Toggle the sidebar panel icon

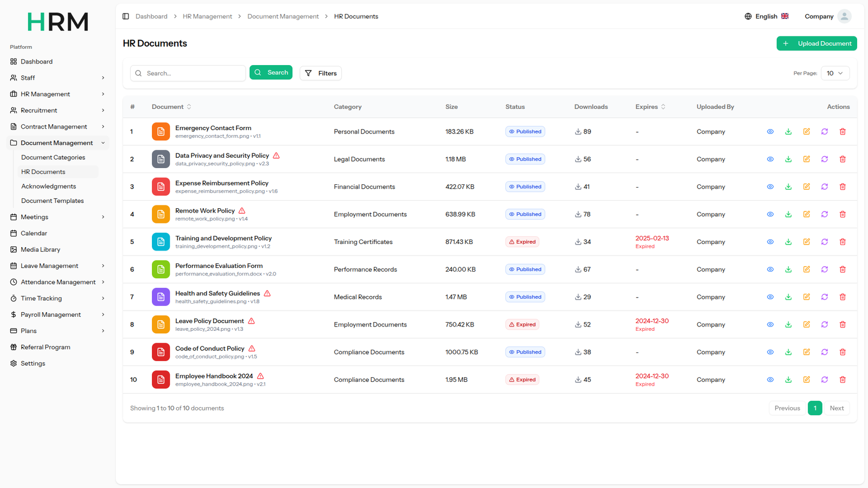pos(126,16)
